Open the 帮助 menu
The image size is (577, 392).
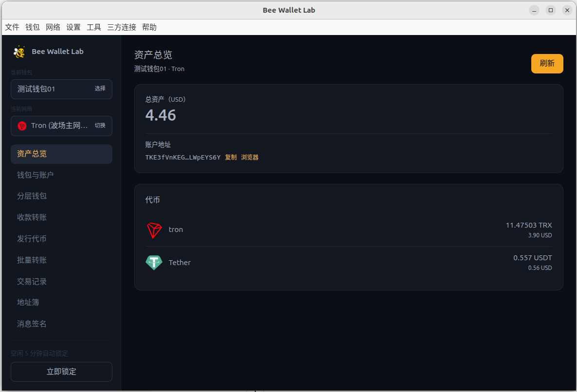click(x=149, y=27)
